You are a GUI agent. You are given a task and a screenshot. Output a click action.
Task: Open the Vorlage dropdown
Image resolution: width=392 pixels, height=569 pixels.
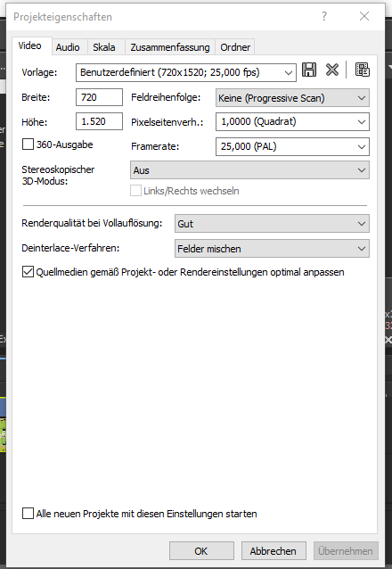tap(186, 72)
